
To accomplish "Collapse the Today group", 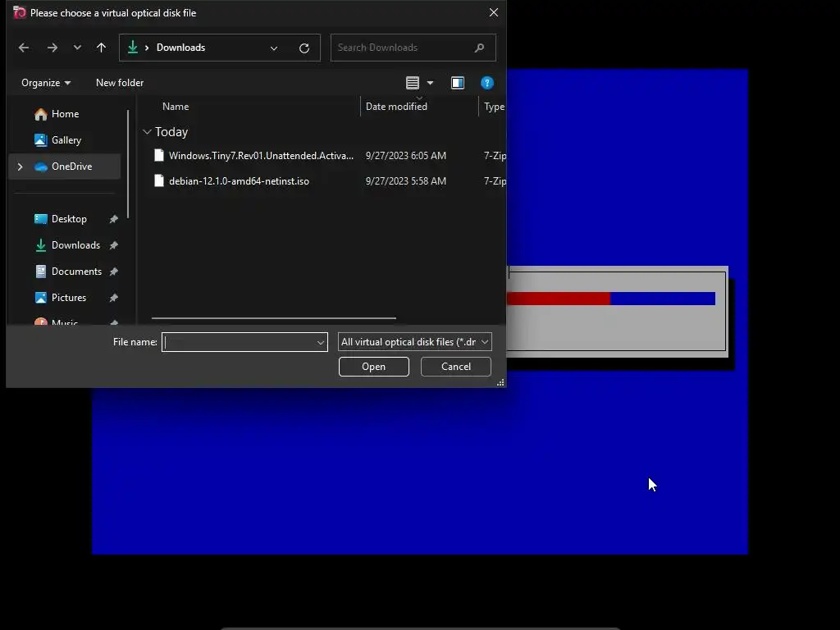I will click(x=147, y=132).
